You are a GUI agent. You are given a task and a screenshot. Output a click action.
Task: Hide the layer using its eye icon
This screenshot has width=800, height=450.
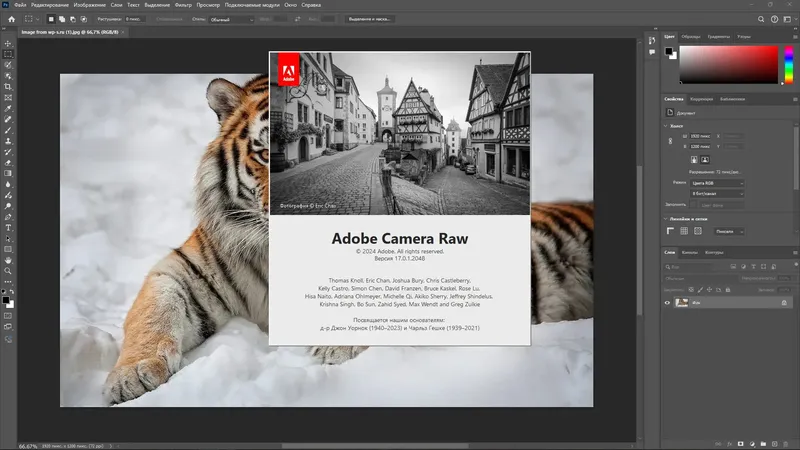(668, 302)
